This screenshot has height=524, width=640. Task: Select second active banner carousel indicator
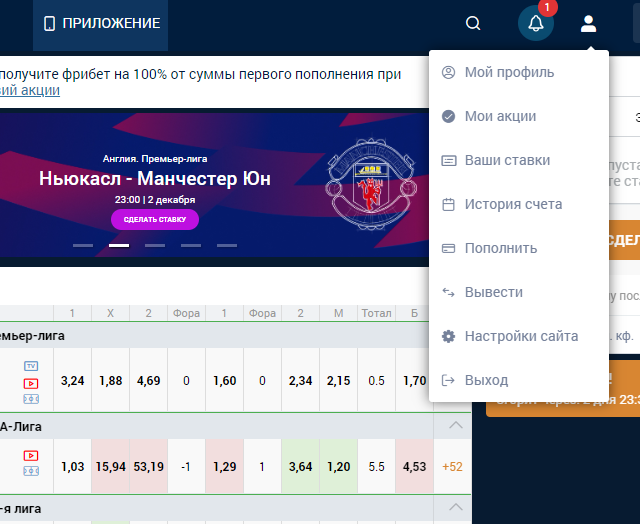(x=119, y=246)
